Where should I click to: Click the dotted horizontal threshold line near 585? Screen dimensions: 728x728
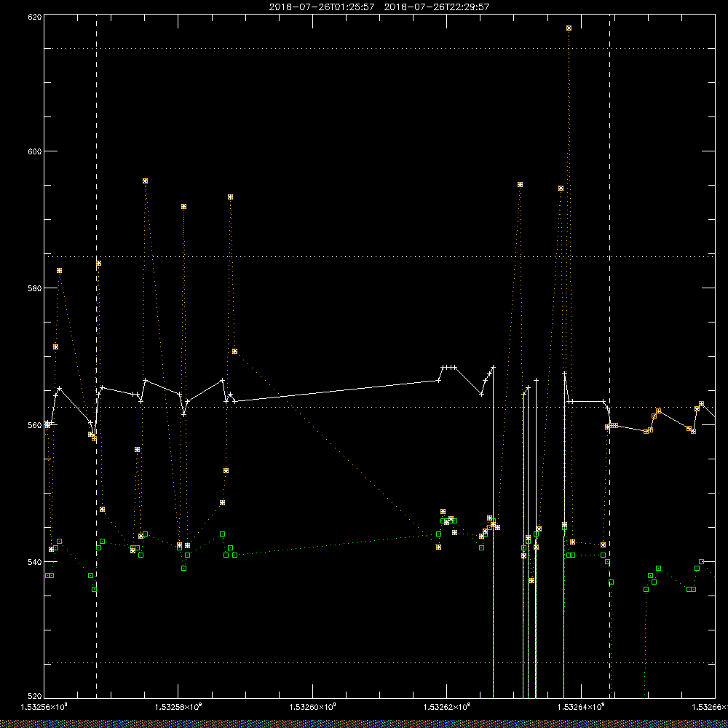tap(380, 256)
